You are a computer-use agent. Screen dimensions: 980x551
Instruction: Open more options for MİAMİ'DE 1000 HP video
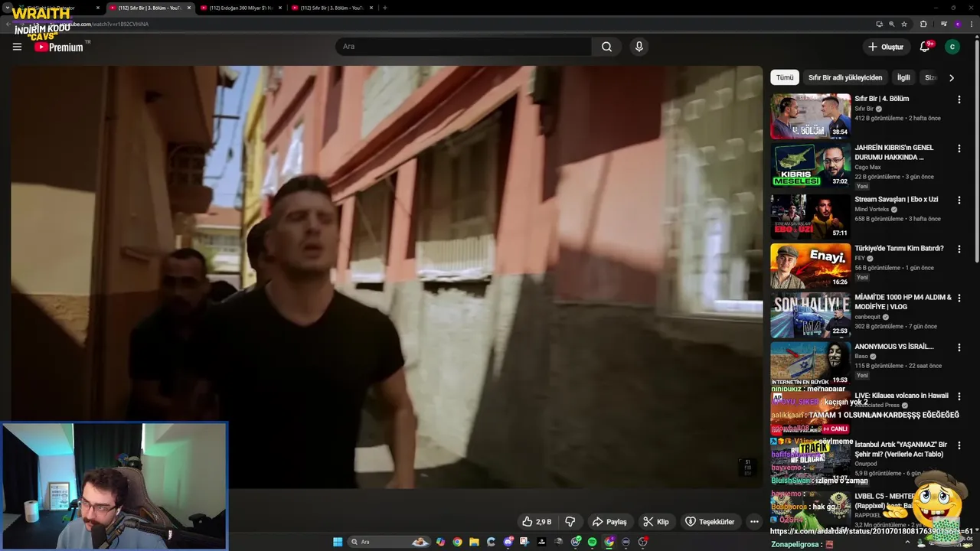pyautogui.click(x=959, y=298)
